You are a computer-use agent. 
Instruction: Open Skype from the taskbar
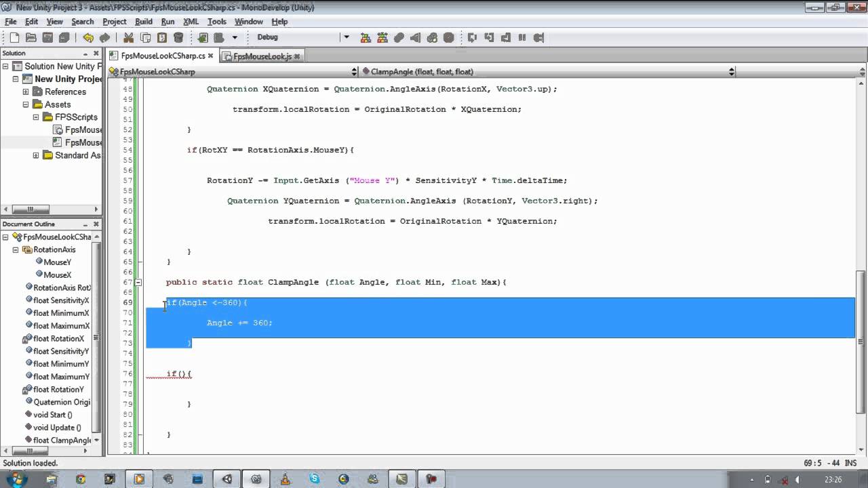315,479
